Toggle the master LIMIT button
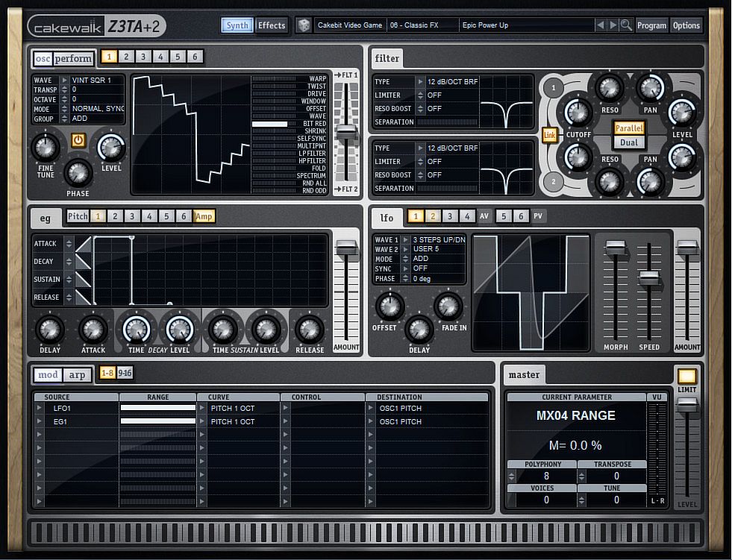732x560 pixels. 686,376
